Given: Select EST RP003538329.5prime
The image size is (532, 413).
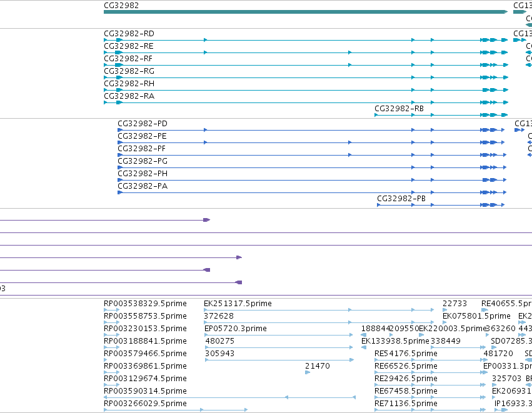Looking at the screenshot, I should pos(145,304).
